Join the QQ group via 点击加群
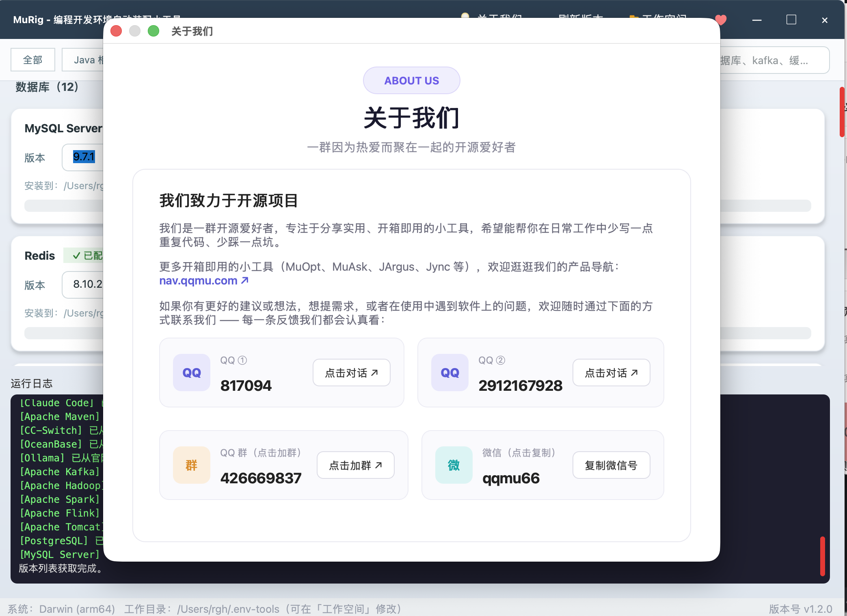This screenshot has height=616, width=847. click(356, 465)
